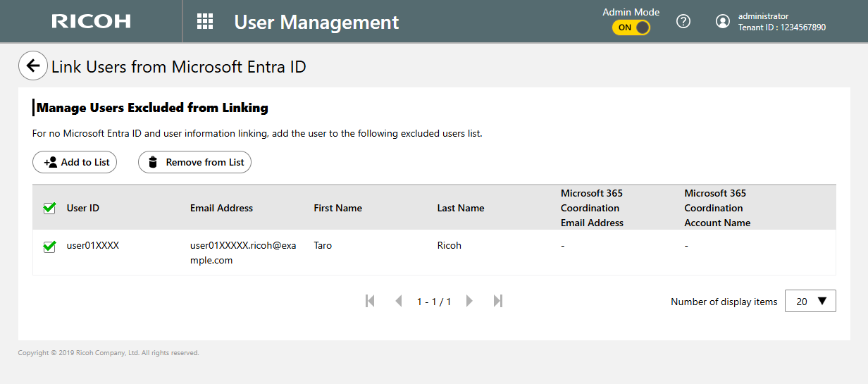This screenshot has width=868, height=384.
Task: Jump to the last page of results
Action: tap(498, 301)
